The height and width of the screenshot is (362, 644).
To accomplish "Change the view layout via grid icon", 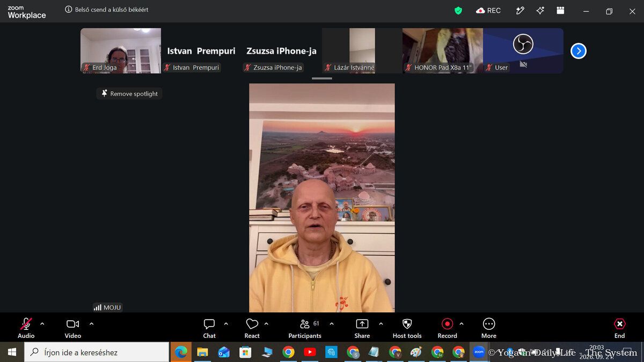I will point(560,11).
